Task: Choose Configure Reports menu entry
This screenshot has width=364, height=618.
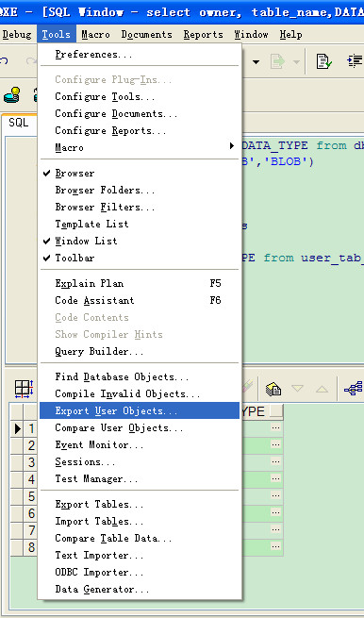Action: (140, 130)
